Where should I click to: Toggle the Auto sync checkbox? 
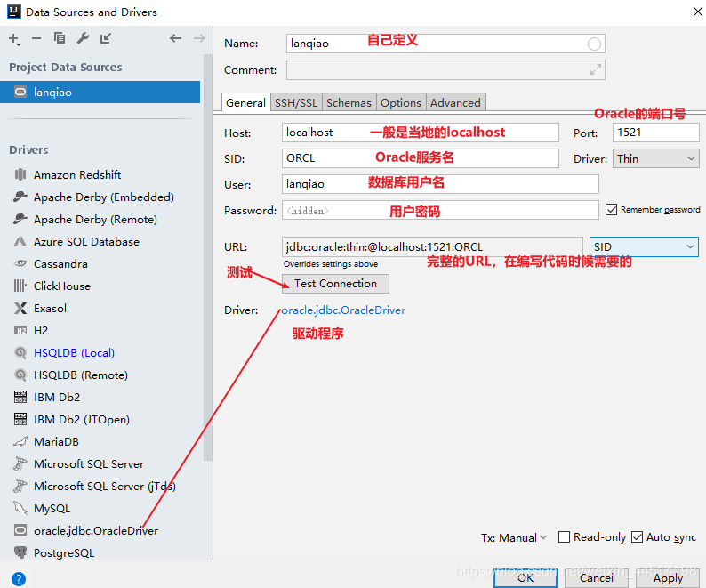point(637,536)
